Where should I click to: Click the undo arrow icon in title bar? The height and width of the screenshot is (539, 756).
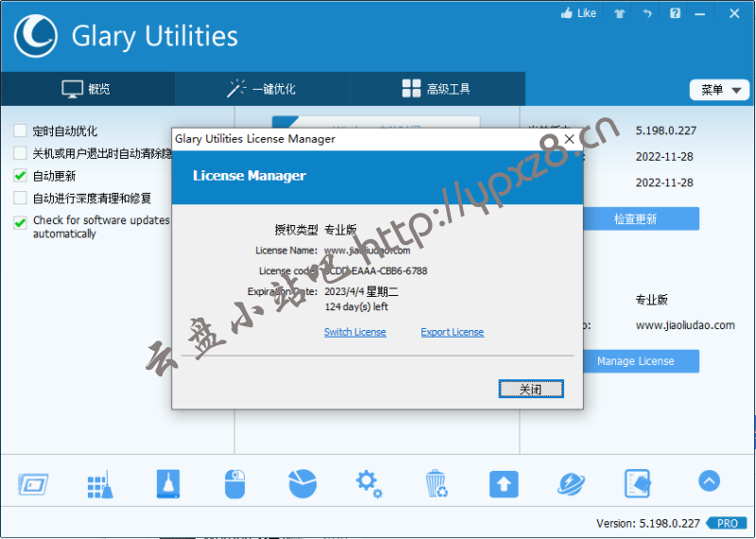click(x=647, y=13)
